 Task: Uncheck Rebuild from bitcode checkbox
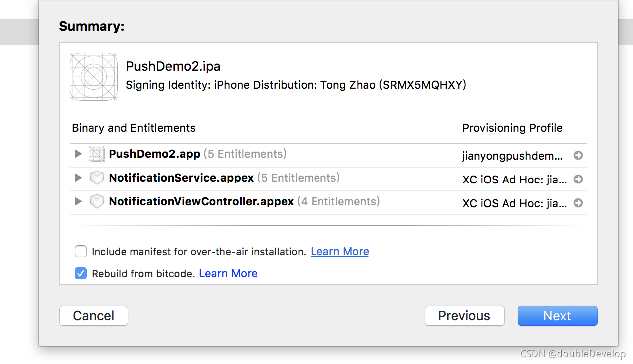click(x=81, y=273)
